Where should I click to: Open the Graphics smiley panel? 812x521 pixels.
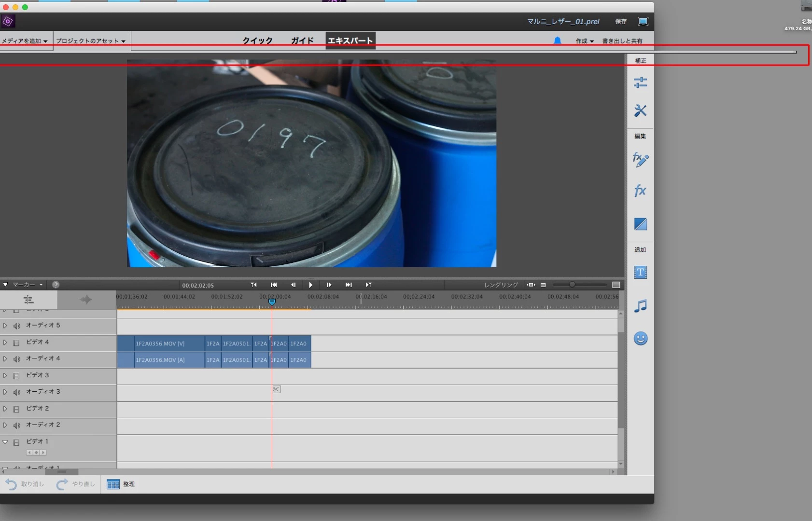pos(641,338)
